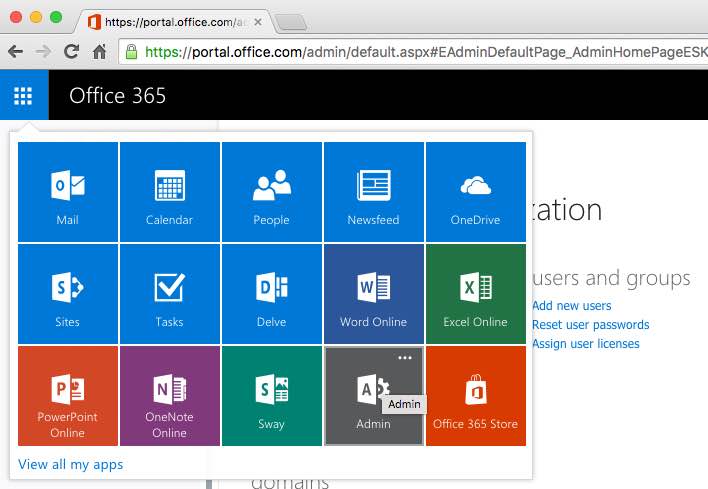Open the Mail app tile
The width and height of the screenshot is (708, 489).
click(x=68, y=192)
